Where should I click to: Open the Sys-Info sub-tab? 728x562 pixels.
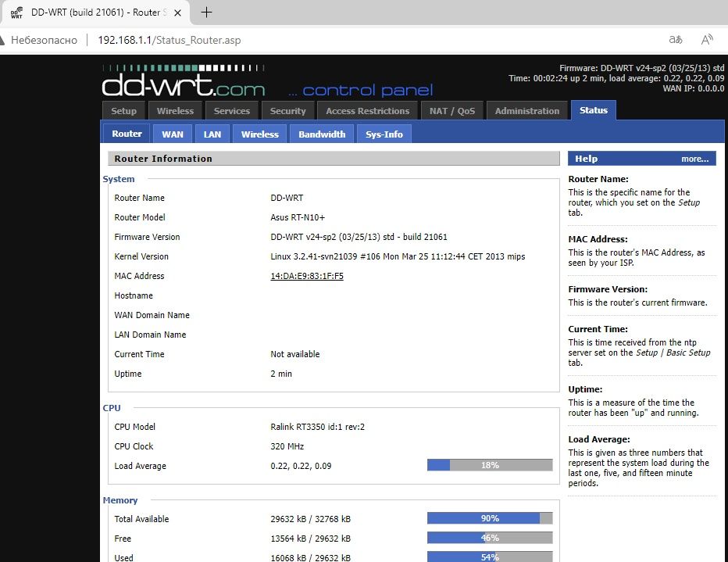(384, 134)
